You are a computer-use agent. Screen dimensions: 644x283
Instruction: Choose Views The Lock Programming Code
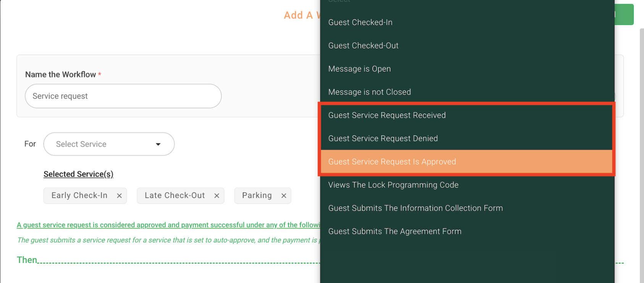click(x=467, y=185)
